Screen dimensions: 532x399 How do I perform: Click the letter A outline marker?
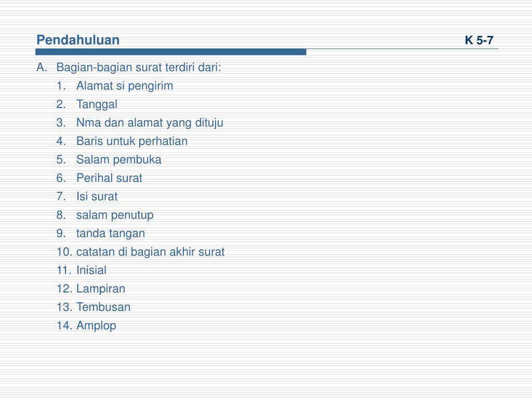tap(42, 68)
